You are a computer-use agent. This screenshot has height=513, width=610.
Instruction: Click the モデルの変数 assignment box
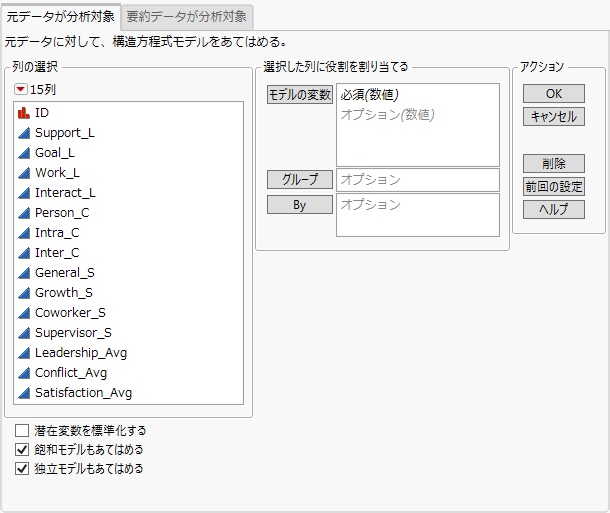point(418,125)
